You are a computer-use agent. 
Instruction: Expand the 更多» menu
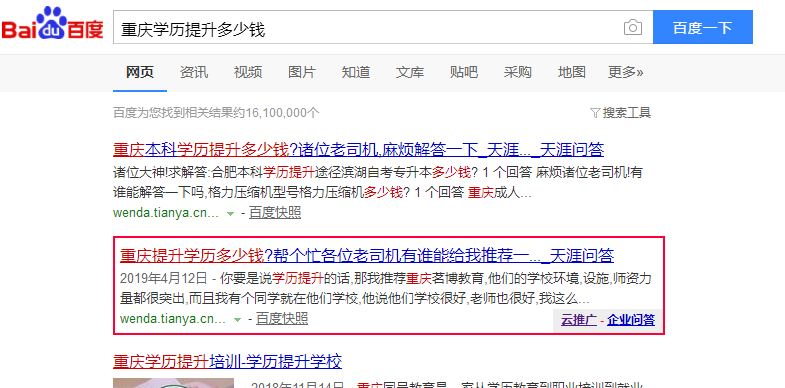coord(626,72)
